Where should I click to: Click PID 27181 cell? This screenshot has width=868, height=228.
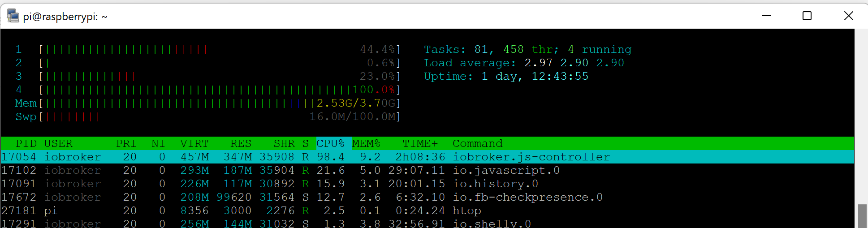[x=19, y=211]
